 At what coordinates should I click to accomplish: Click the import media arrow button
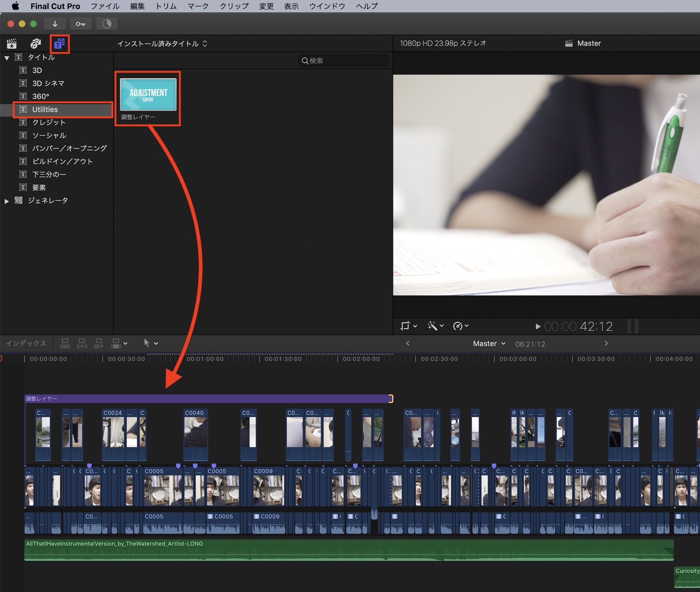coord(55,24)
